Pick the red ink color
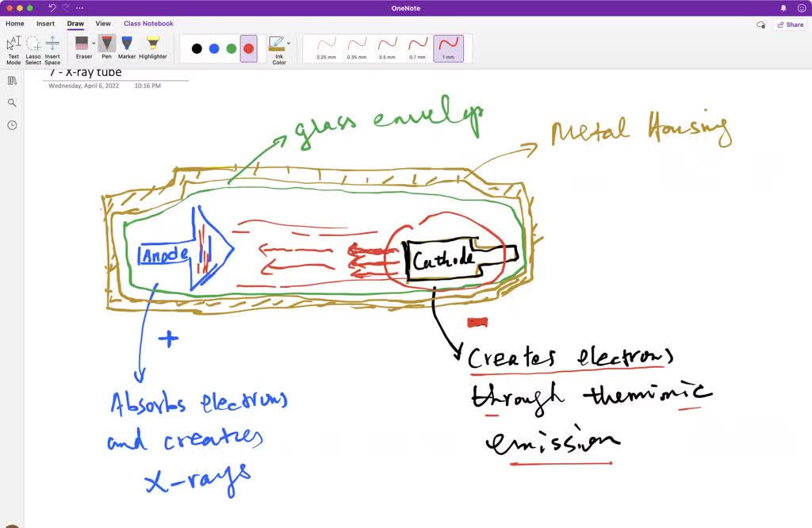This screenshot has width=812, height=528. coord(248,48)
